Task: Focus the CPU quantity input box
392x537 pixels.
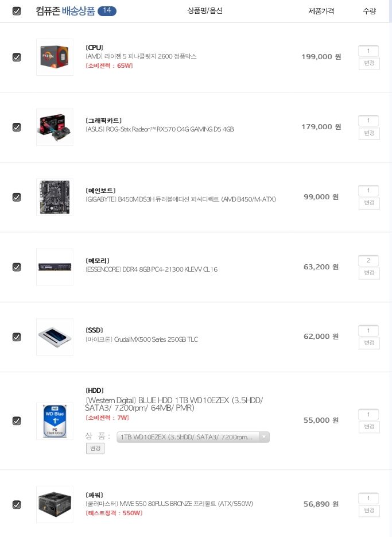Action: tap(368, 51)
